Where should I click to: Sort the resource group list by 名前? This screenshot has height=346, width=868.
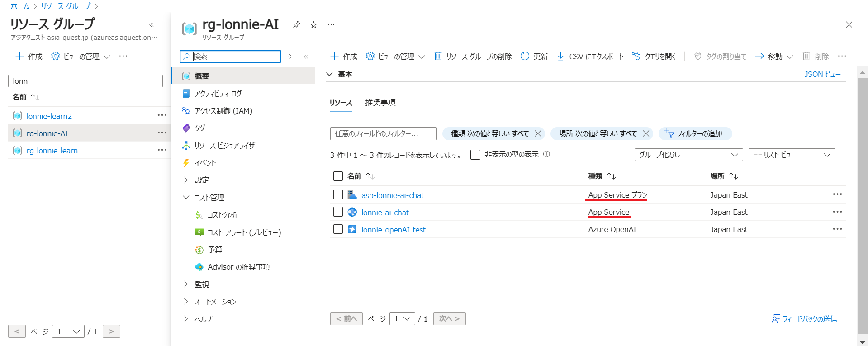26,97
